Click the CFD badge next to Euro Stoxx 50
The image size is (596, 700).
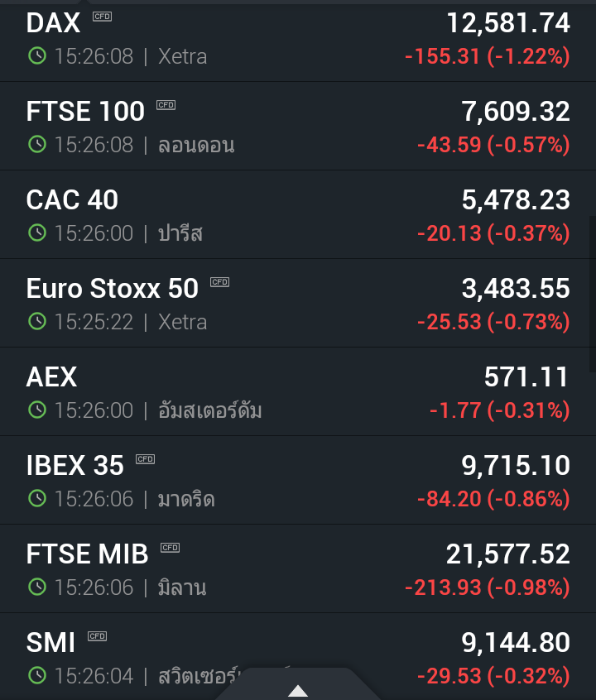click(219, 282)
